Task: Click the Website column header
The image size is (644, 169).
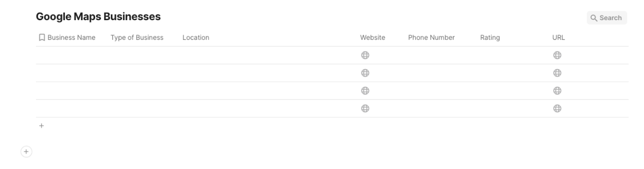Action: point(372,37)
